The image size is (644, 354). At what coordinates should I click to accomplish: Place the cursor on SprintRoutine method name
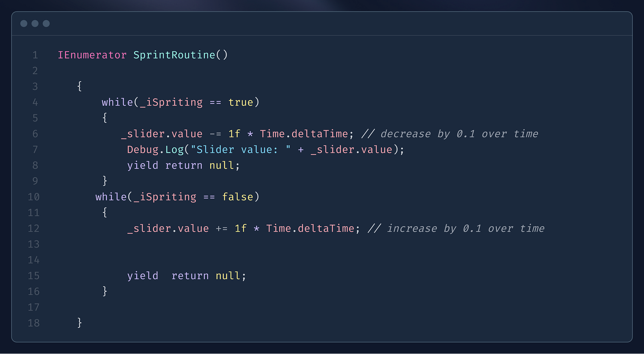[174, 55]
